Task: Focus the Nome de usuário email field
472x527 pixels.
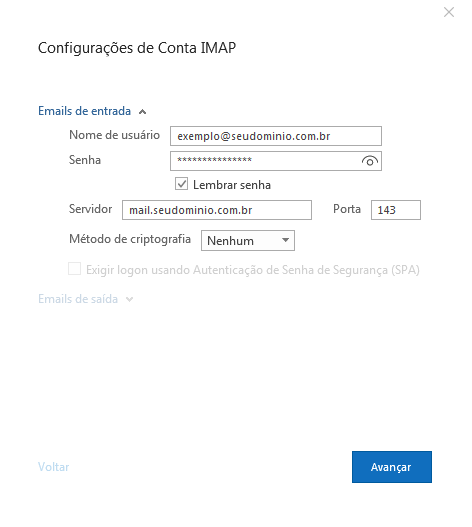Action: point(276,136)
